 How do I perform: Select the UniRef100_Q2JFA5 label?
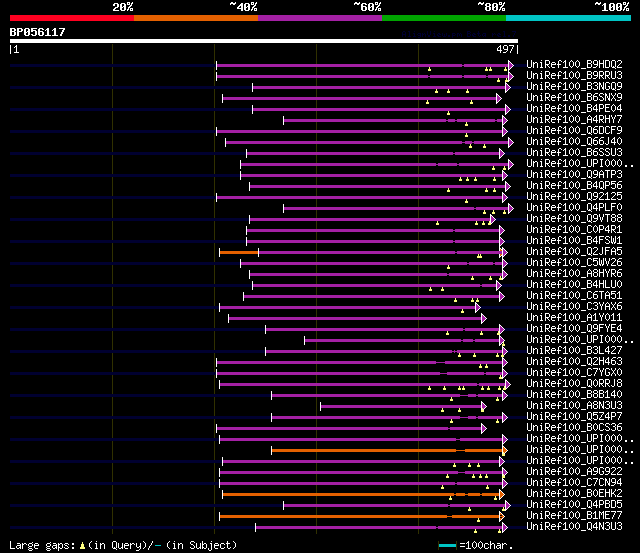point(574,251)
